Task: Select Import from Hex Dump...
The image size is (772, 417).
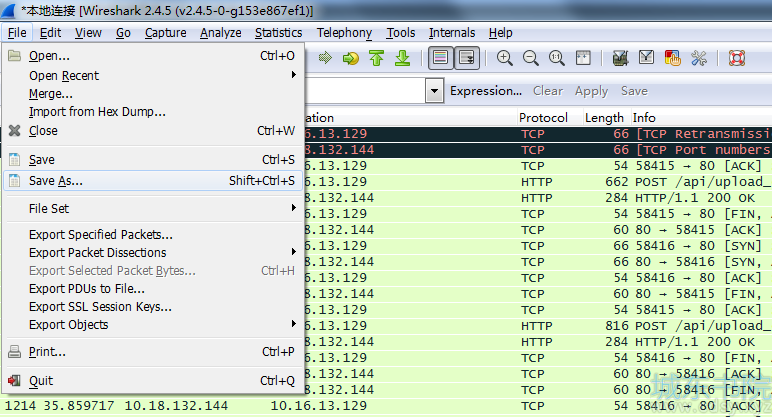Action: (x=153, y=112)
